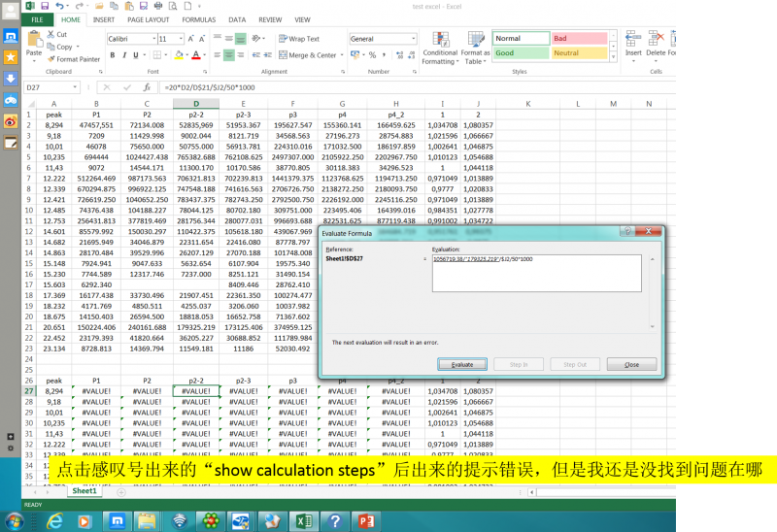Switch to the REVIEW tab
The width and height of the screenshot is (777, 532).
pos(270,19)
